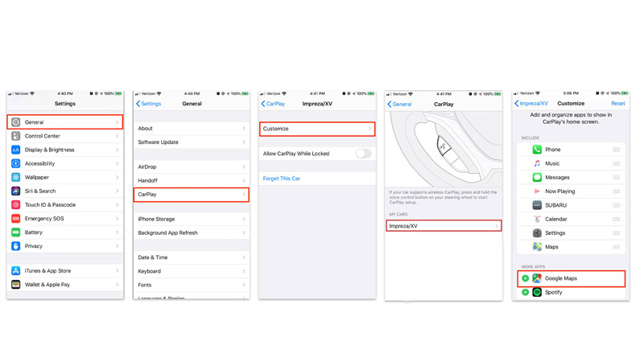The image size is (644, 362).
Task: Tap the iTunes & App Store icon
Action: coord(15,270)
